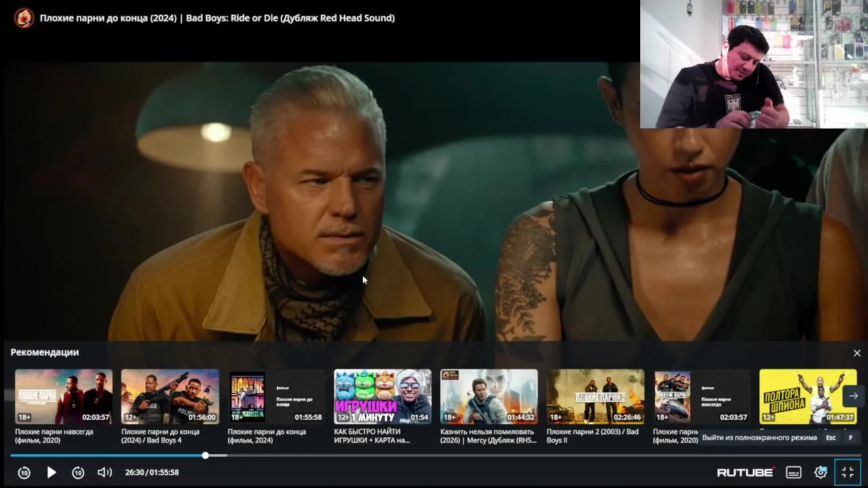868x488 pixels.
Task: Seek to the unplayed progress bar portion
Action: pos(534,455)
